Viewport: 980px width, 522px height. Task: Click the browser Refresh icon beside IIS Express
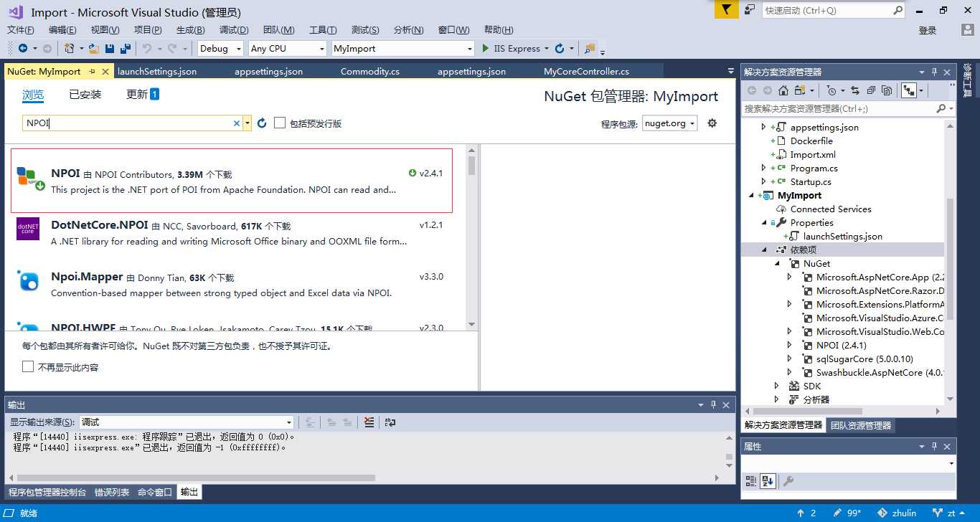[x=560, y=48]
